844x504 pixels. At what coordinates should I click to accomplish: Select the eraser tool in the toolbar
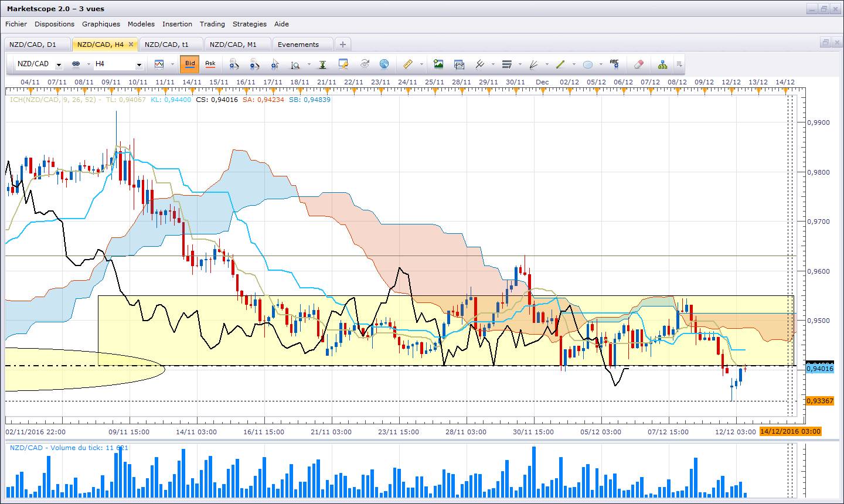(639, 64)
